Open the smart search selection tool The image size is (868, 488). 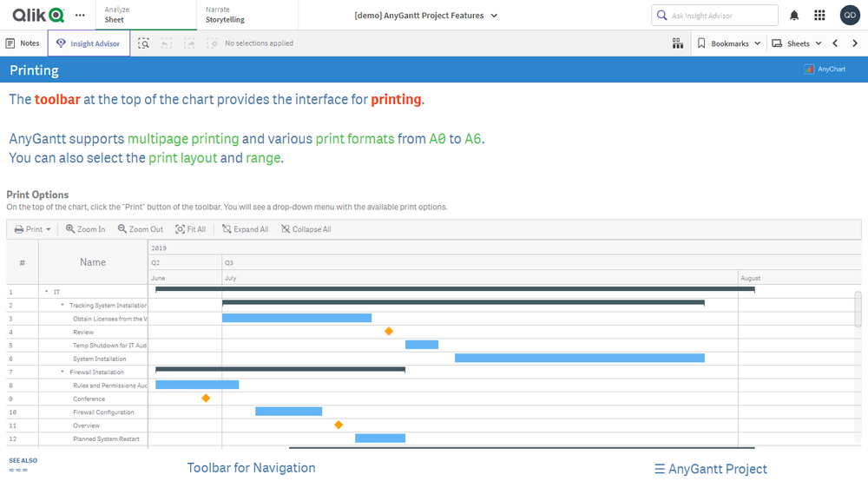pyautogui.click(x=143, y=43)
